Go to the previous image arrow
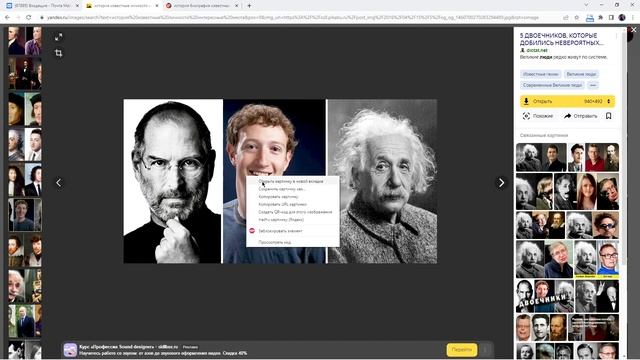640x360 pixels. coord(58,183)
